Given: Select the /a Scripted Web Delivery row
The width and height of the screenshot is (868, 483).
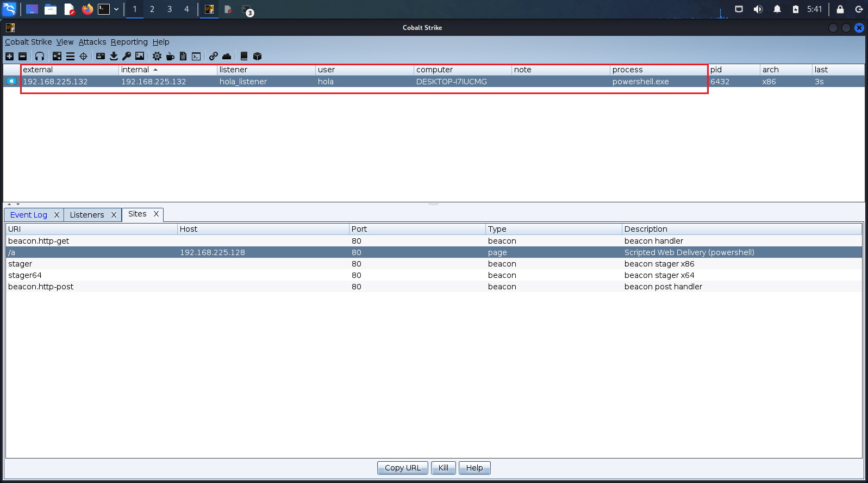Looking at the screenshot, I should [434, 252].
